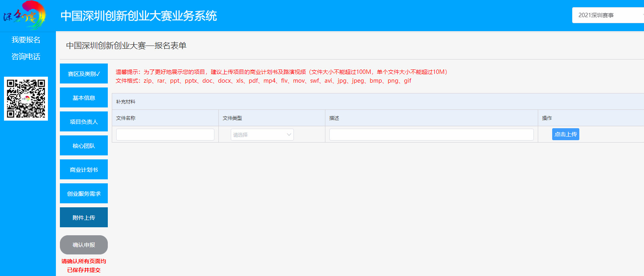
Task: Switch to the 基本信息 section
Action: (84, 98)
